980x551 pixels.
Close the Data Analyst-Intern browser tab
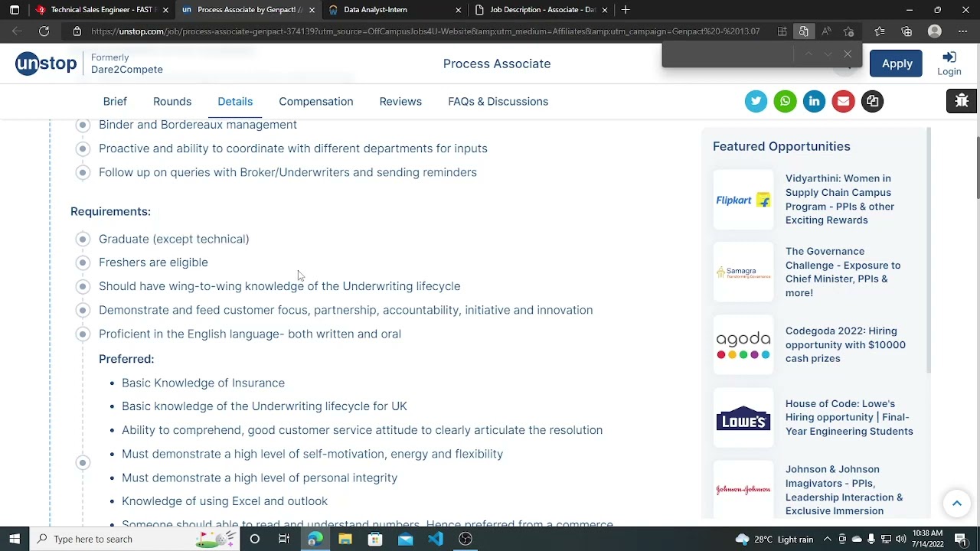coord(459,10)
